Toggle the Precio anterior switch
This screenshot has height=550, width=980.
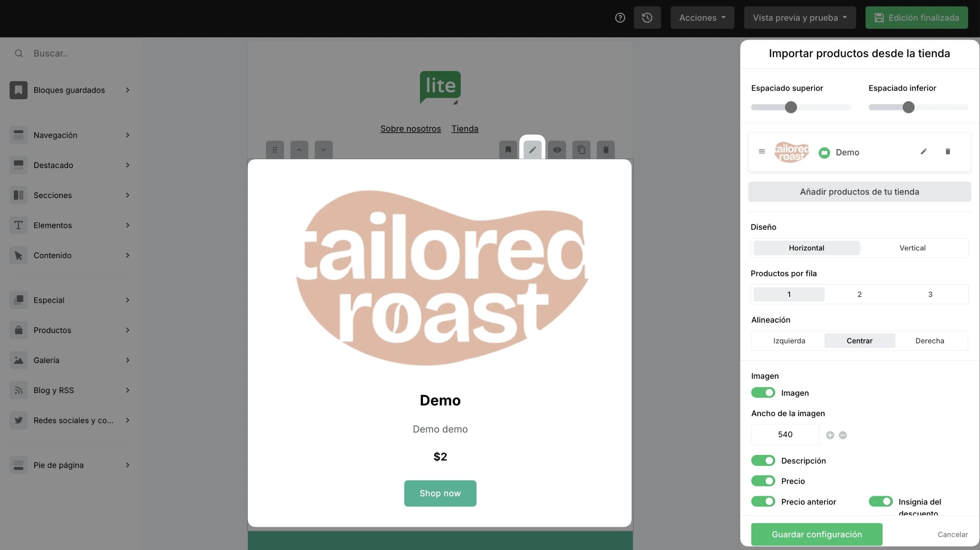tap(763, 502)
